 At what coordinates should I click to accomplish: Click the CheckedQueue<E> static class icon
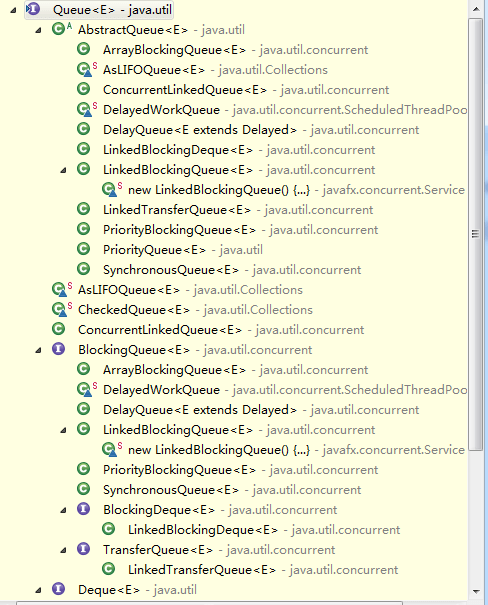click(x=62, y=309)
